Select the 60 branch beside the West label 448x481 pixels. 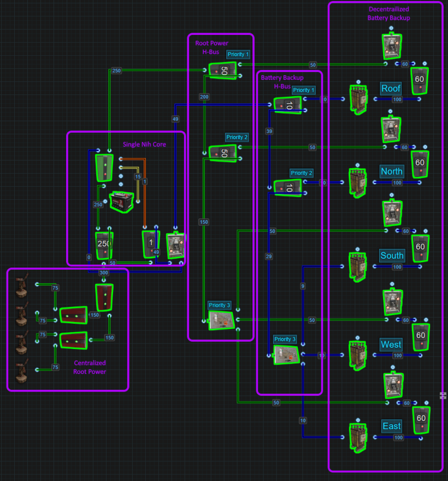coord(421,337)
